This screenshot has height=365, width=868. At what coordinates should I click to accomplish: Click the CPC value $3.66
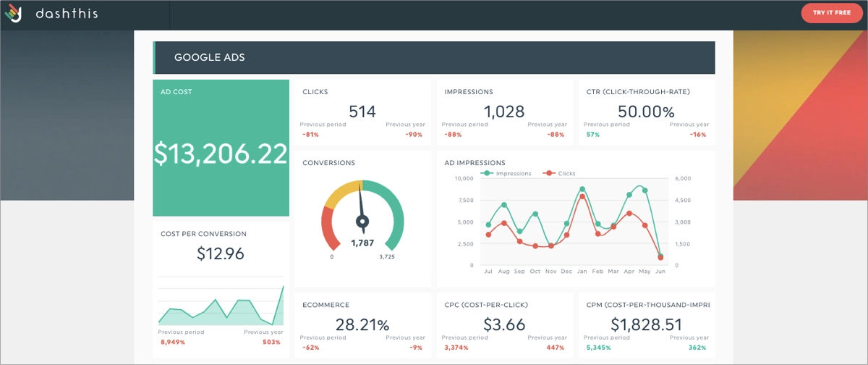click(x=504, y=324)
